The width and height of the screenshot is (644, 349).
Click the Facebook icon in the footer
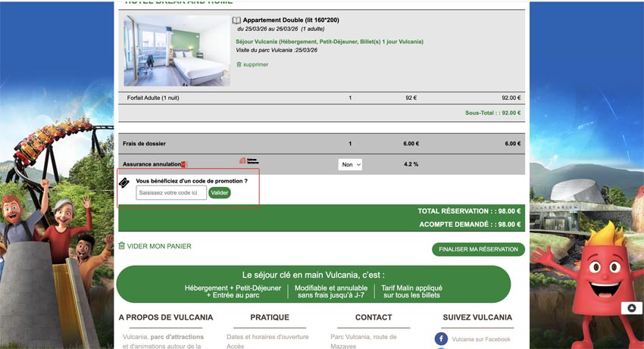(441, 339)
